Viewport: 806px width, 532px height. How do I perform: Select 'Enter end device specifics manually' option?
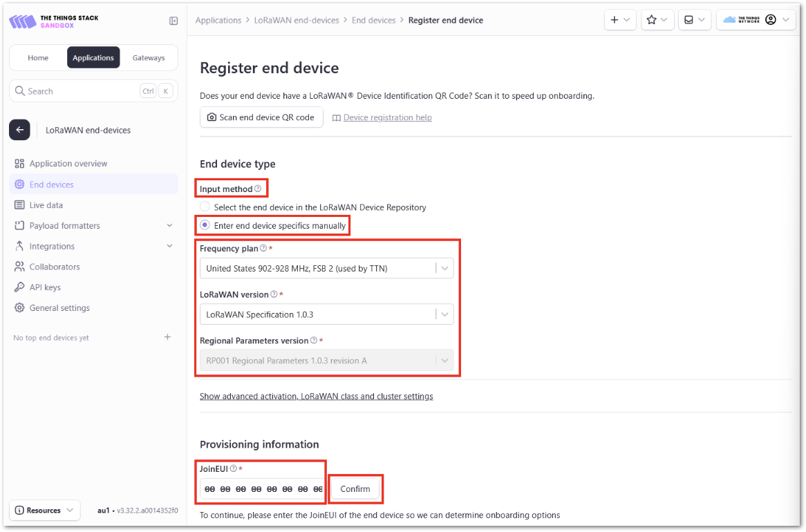[205, 225]
